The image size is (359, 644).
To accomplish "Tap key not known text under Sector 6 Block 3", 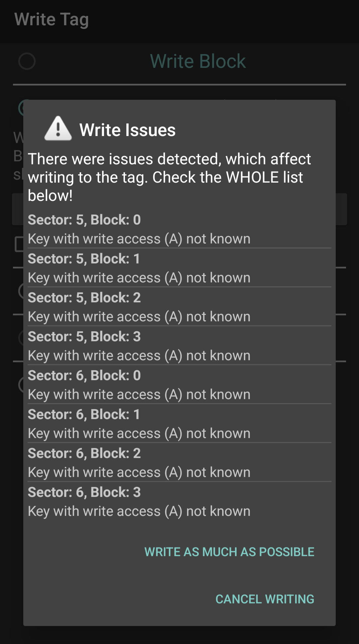I will [139, 511].
